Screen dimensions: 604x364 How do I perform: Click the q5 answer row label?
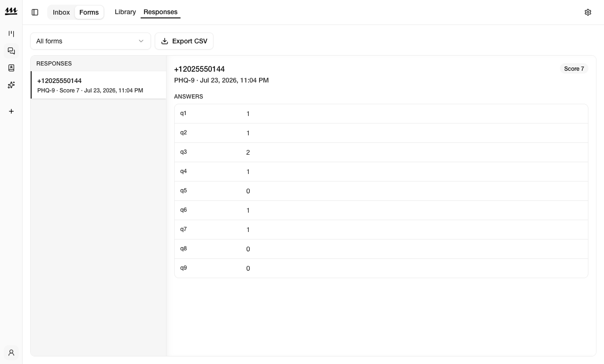pos(184,190)
